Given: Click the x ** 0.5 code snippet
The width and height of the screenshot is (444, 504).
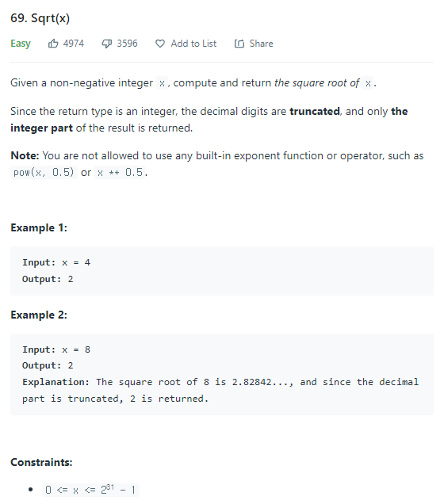Looking at the screenshot, I should (120, 173).
